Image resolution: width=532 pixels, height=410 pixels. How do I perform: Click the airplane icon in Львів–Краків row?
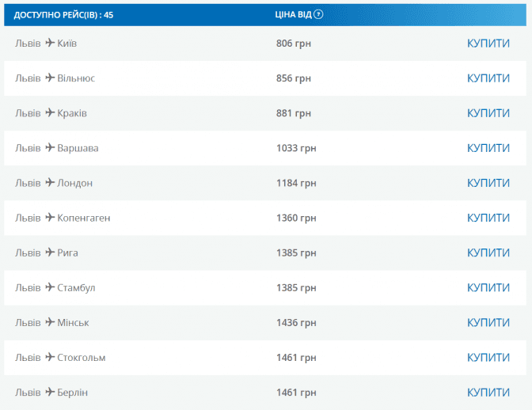(x=50, y=112)
